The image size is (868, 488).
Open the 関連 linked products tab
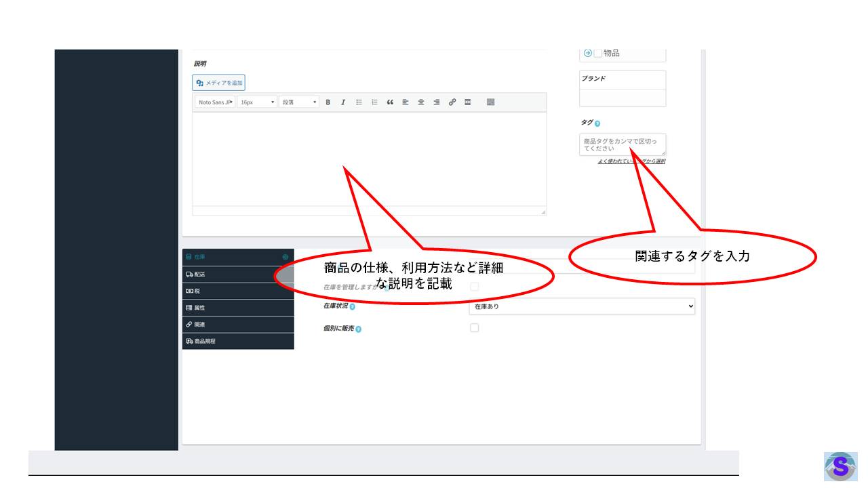[x=238, y=325]
